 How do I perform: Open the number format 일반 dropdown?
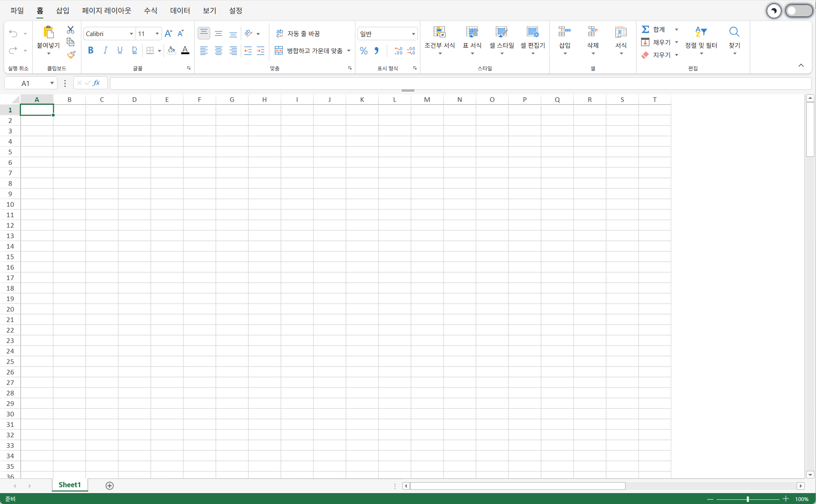(413, 34)
